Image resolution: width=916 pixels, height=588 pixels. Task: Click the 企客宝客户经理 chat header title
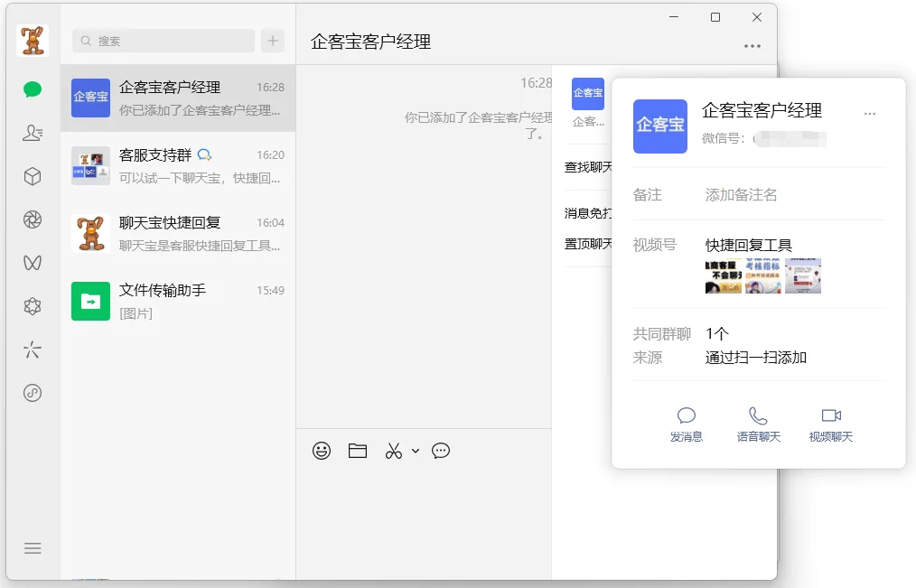[371, 42]
